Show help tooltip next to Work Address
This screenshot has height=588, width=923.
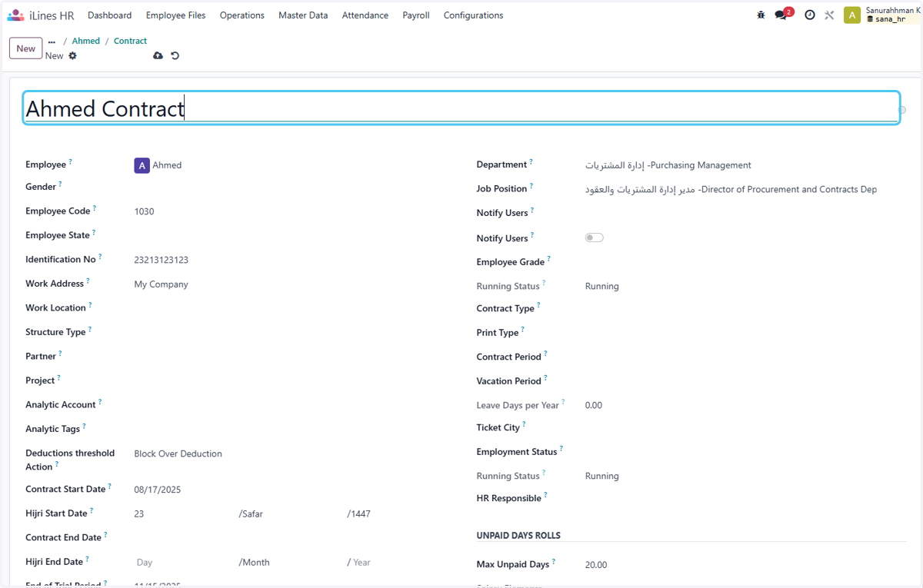point(88,281)
